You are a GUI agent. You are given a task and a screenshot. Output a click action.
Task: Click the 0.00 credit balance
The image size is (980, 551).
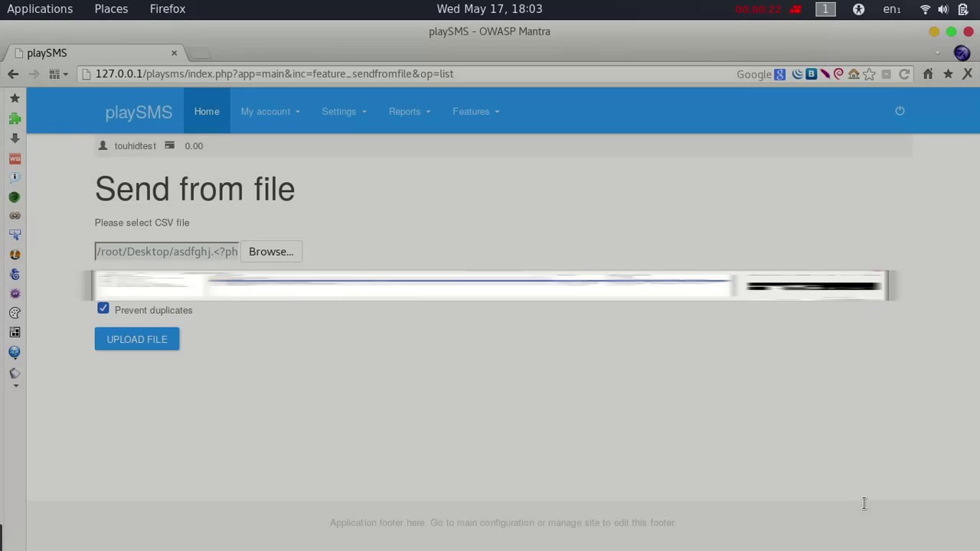194,146
